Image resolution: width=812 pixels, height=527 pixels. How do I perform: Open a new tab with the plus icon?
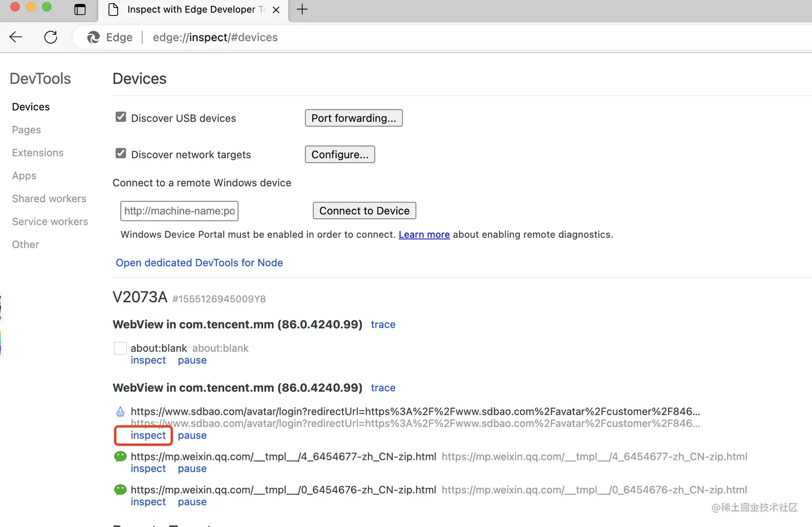click(302, 9)
